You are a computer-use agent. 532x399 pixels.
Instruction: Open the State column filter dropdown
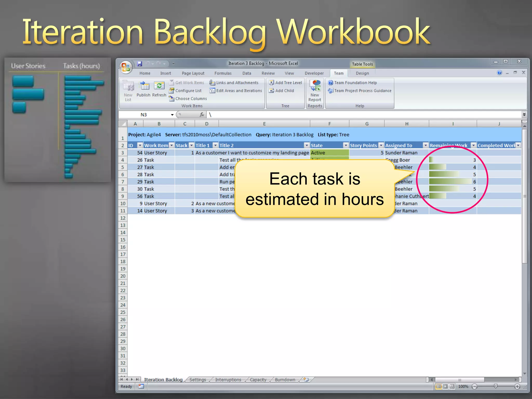346,145
